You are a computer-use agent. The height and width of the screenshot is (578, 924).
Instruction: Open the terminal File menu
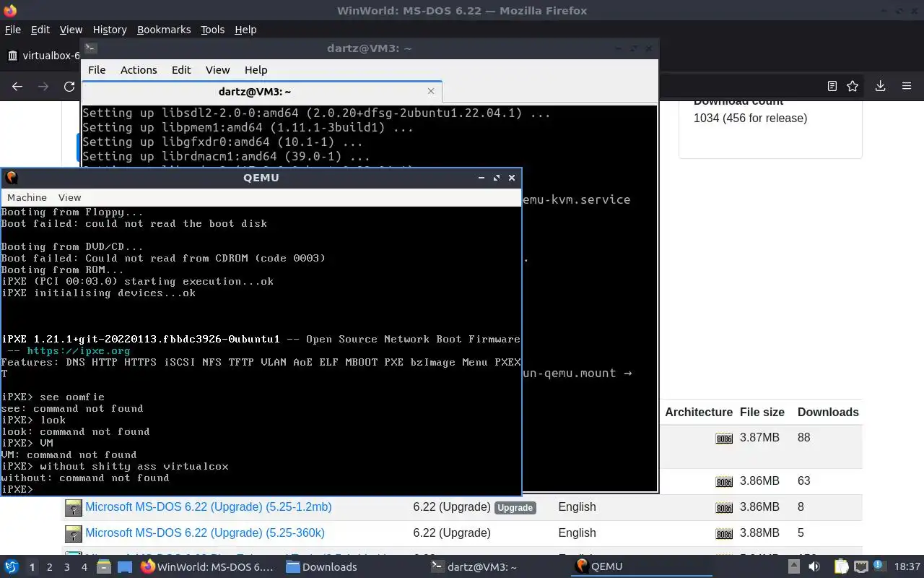pyautogui.click(x=97, y=70)
